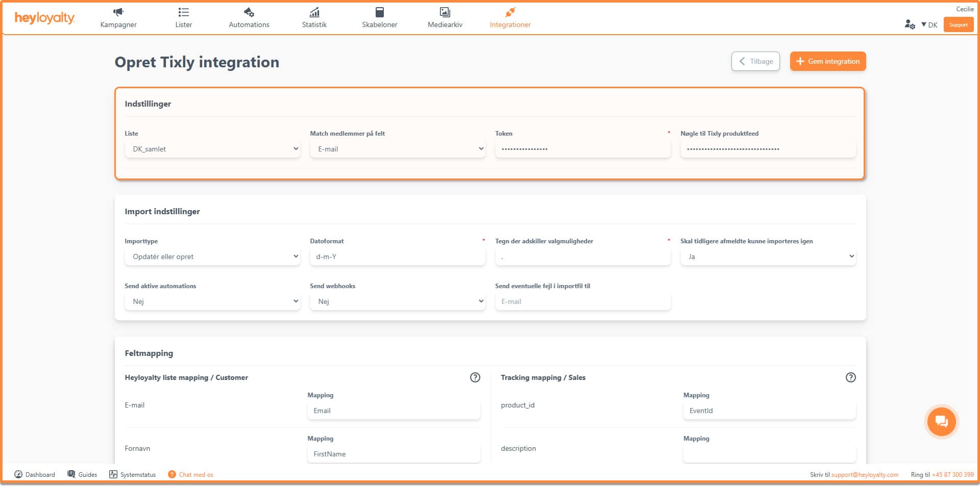Open the Match medlemmer på felt dropdown
The image size is (980, 486).
pyautogui.click(x=397, y=149)
